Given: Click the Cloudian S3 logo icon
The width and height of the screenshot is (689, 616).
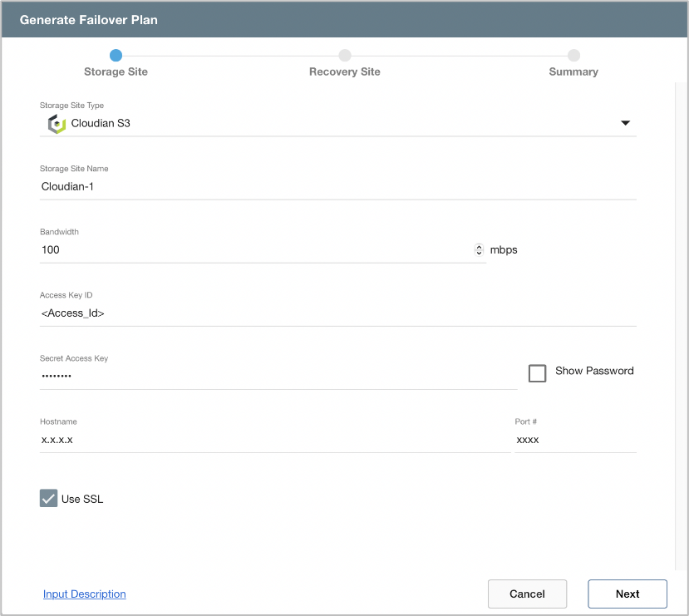Looking at the screenshot, I should pyautogui.click(x=57, y=124).
